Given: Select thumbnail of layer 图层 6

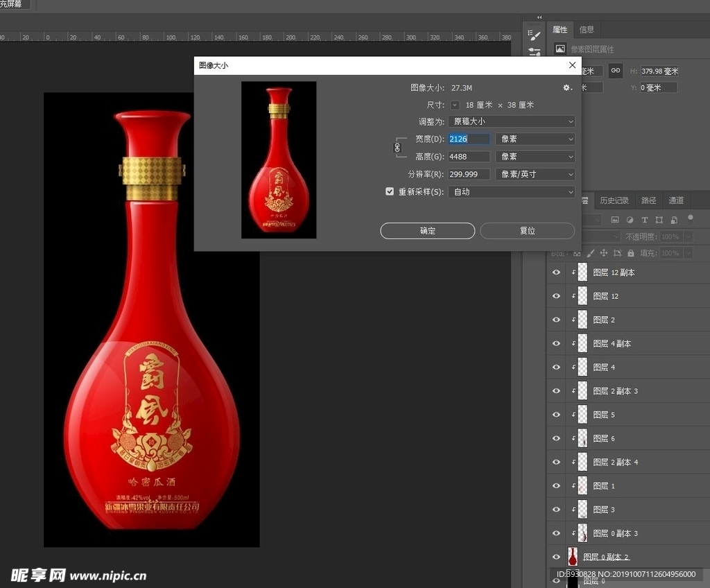Looking at the screenshot, I should (582, 438).
